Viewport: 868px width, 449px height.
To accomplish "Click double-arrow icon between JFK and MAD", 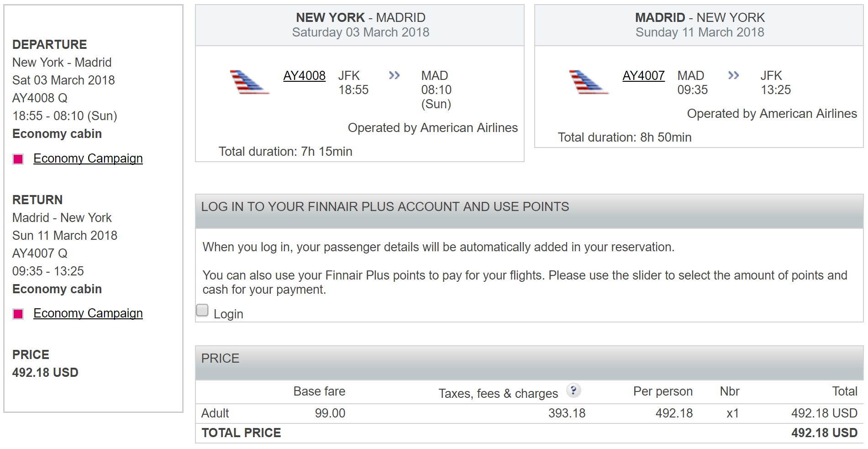I will tap(394, 75).
